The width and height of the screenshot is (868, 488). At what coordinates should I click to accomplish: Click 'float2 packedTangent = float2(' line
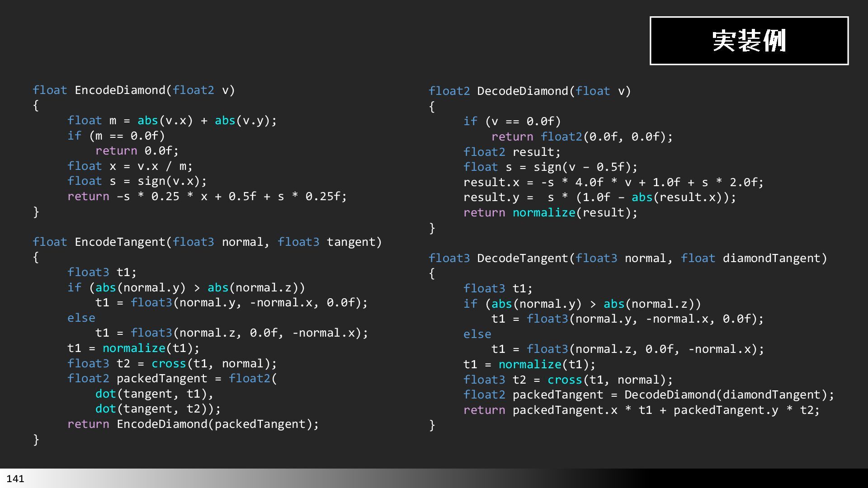(x=172, y=379)
